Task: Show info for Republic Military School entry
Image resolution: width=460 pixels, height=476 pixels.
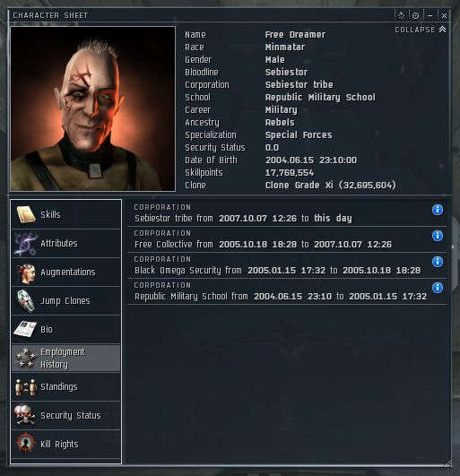Action: tap(438, 288)
